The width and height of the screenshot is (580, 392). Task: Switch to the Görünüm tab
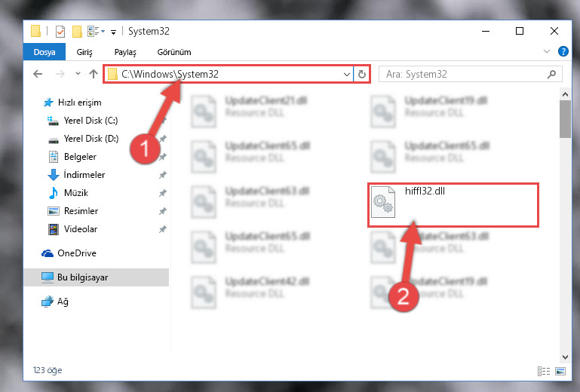click(x=174, y=52)
